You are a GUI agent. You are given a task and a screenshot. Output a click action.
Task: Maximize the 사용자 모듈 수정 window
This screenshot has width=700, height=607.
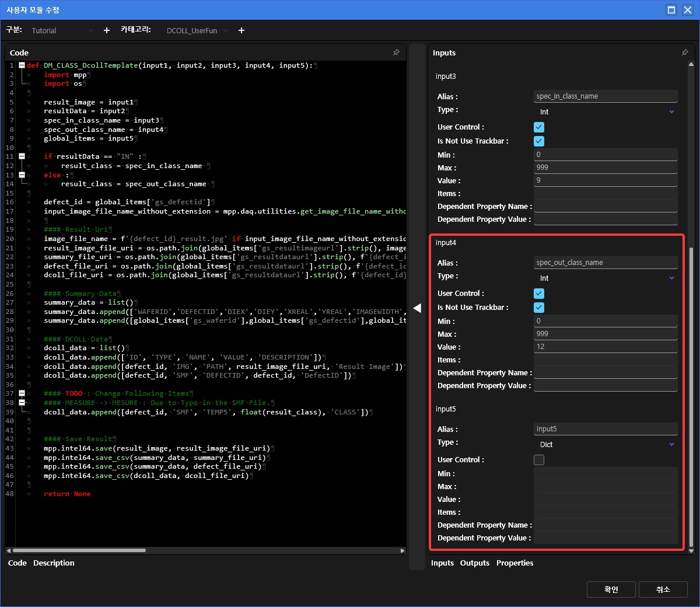[x=671, y=10]
